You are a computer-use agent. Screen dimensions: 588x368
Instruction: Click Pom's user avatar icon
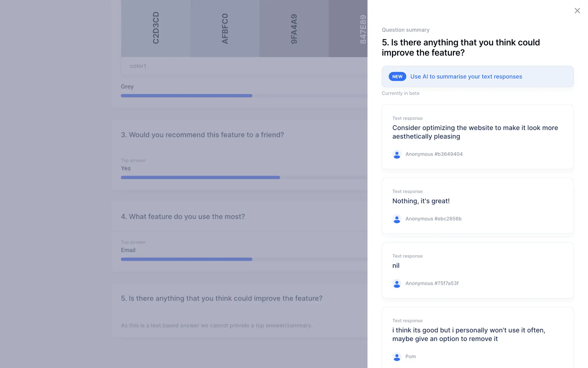pos(397,357)
